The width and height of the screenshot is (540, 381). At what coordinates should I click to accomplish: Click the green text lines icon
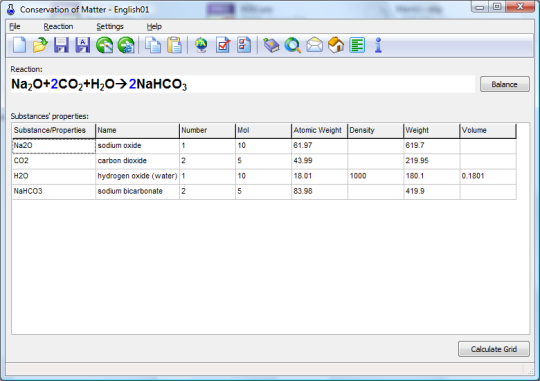click(357, 45)
